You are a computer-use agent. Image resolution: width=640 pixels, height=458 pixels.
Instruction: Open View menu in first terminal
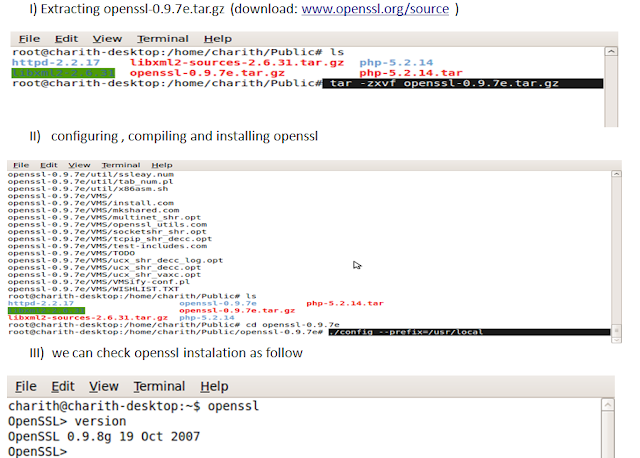pos(107,39)
